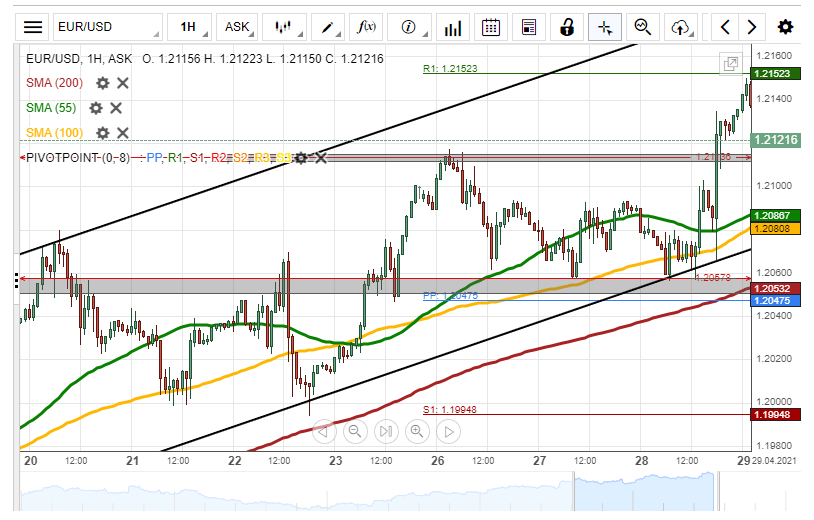Screen dimensions: 814x520
Task: Open settings for SMA (200) indicator
Action: point(102,83)
